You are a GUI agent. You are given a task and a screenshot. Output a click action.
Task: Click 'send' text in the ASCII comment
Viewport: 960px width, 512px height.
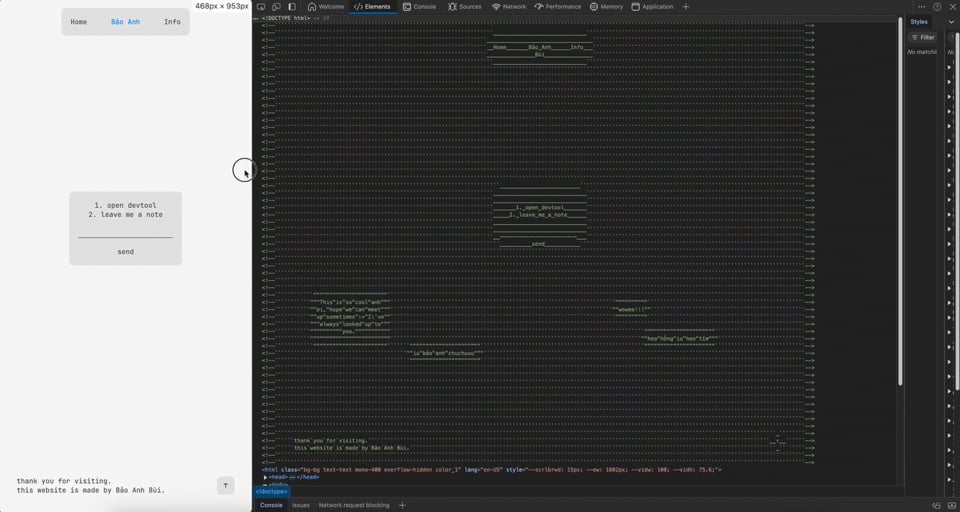click(x=538, y=244)
